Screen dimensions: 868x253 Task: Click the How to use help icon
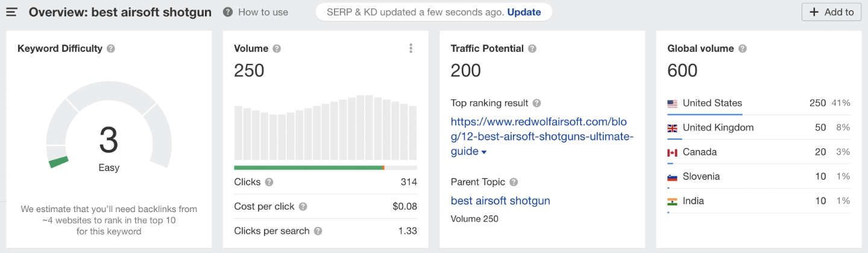pos(227,12)
